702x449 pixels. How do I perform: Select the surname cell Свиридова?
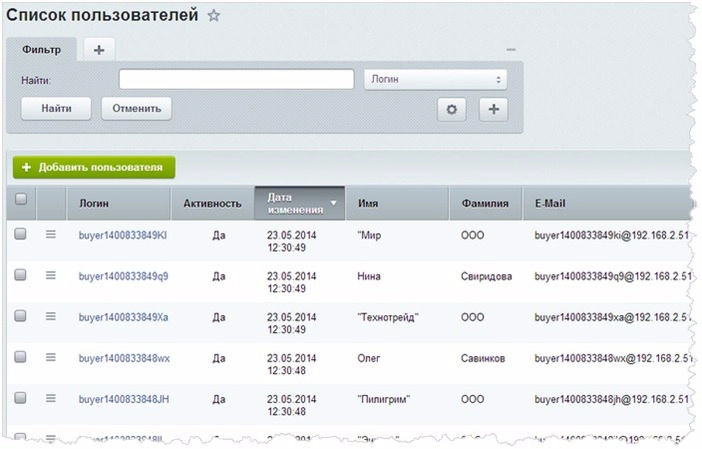pos(486,276)
